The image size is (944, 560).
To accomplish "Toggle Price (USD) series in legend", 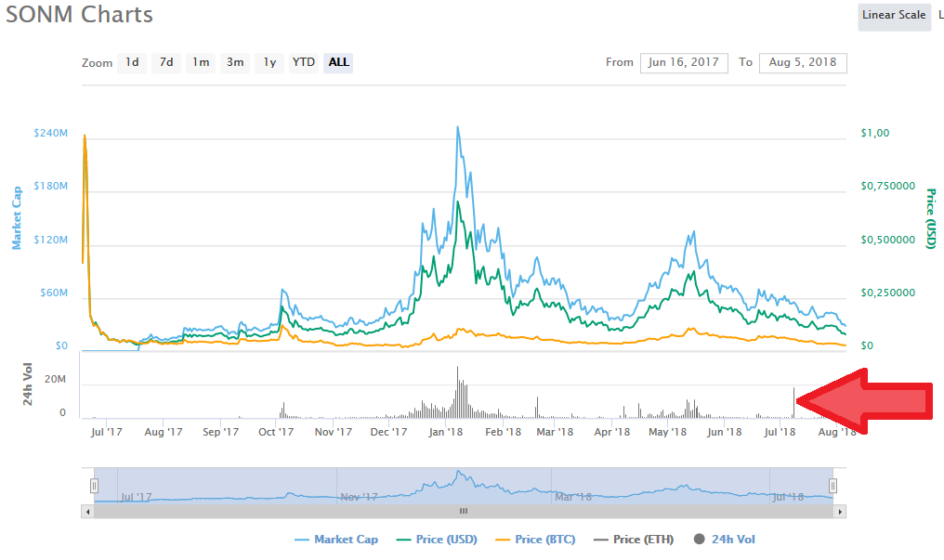I will (437, 540).
